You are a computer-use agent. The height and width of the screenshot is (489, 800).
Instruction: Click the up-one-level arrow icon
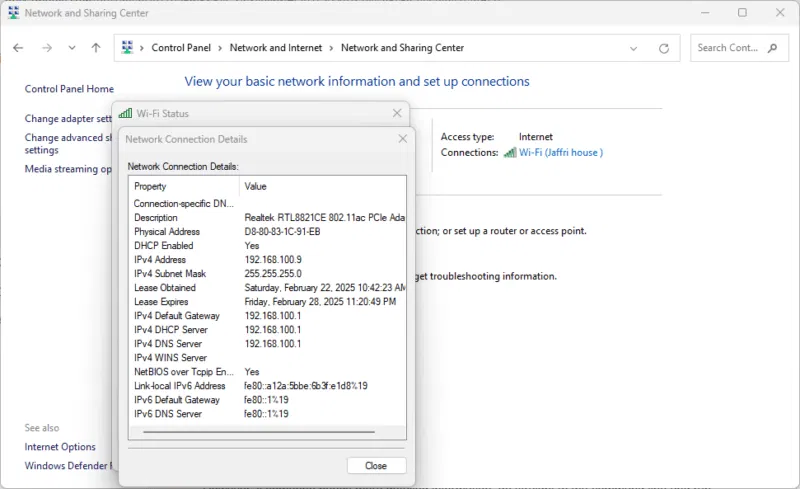96,48
